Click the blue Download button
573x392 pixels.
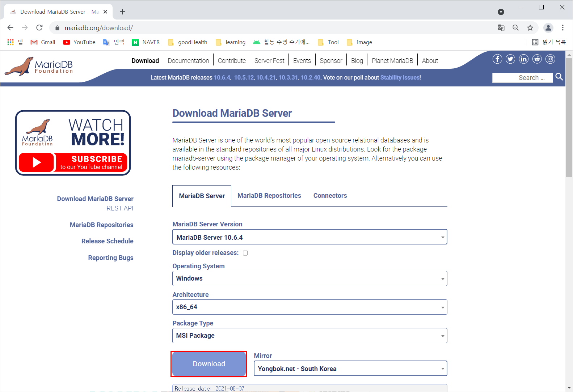pyautogui.click(x=209, y=364)
